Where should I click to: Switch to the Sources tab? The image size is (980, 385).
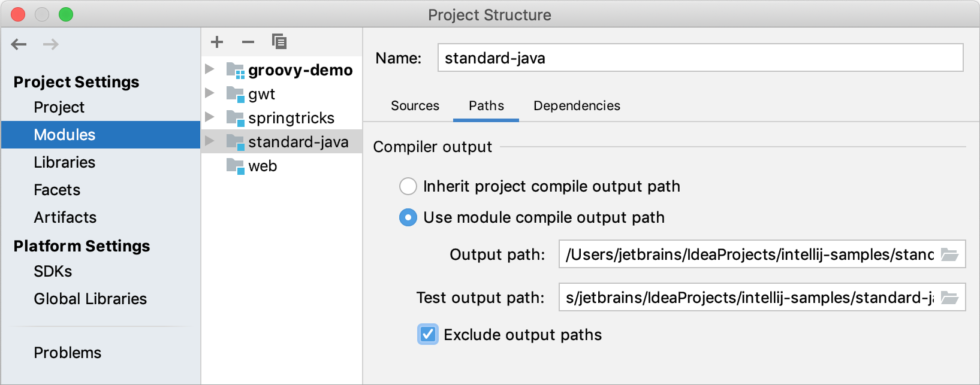click(415, 105)
